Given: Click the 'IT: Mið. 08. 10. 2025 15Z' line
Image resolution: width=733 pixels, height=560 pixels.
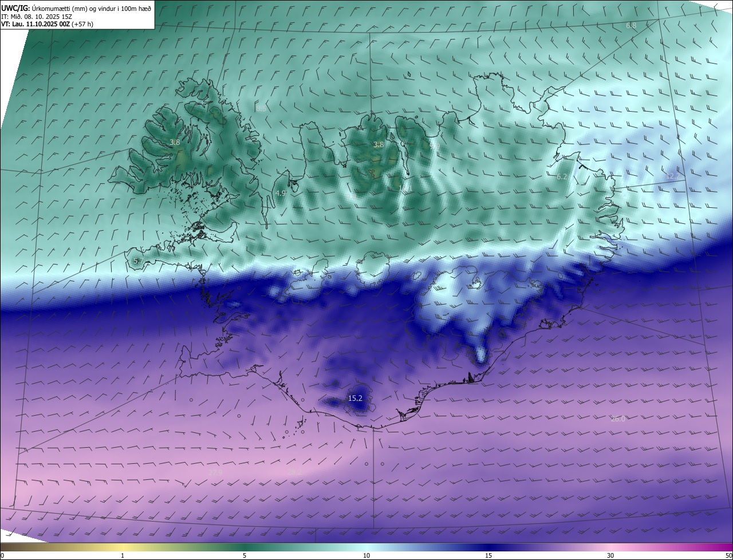Looking at the screenshot, I should (36, 16).
